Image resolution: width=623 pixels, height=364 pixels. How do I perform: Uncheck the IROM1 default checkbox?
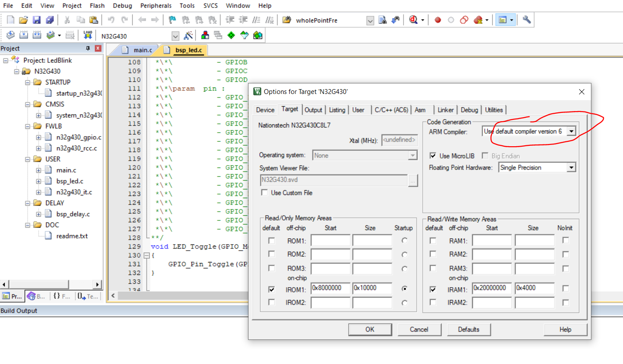[271, 289]
